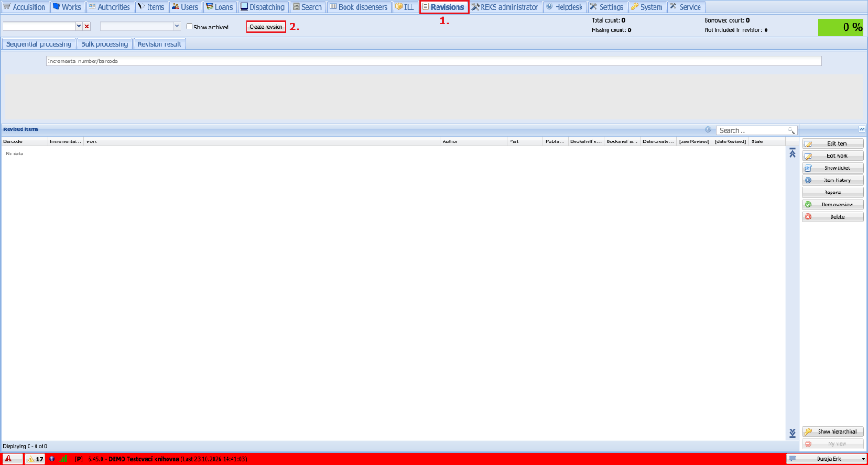Click the 'Displaying 0 - 0 of 0' text
The height and width of the screenshot is (465, 868).
coord(25,446)
